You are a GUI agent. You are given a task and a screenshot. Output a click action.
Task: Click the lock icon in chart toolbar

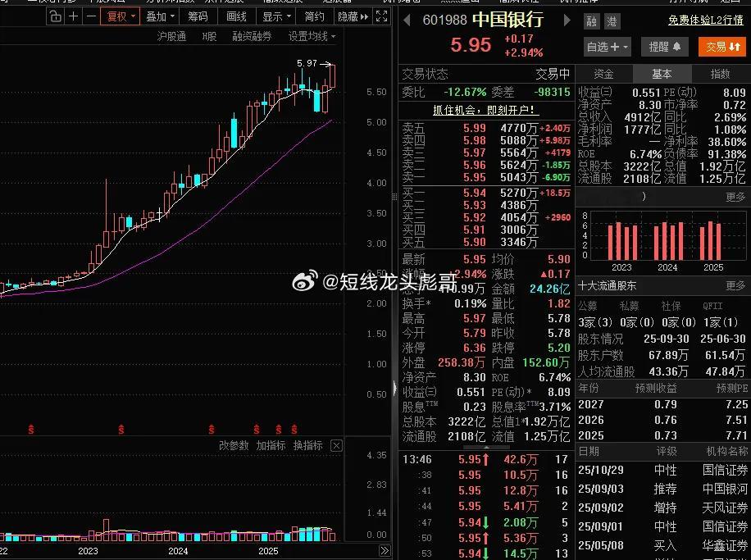56,16
